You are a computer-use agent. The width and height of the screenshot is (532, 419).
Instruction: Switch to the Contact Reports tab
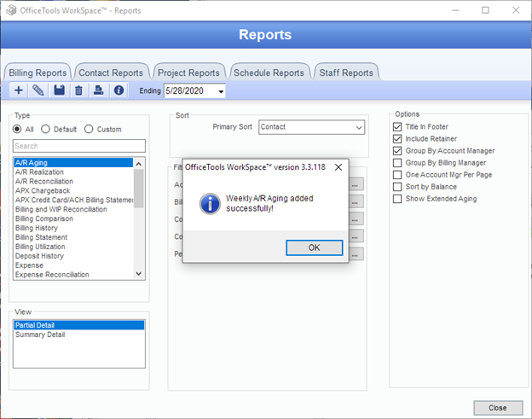tap(111, 73)
